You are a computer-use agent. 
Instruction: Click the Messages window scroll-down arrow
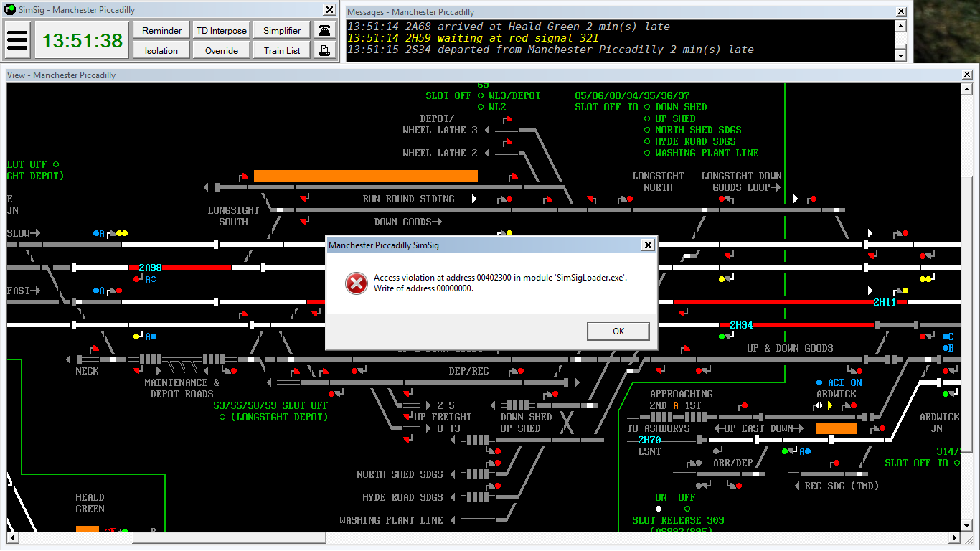tap(900, 55)
